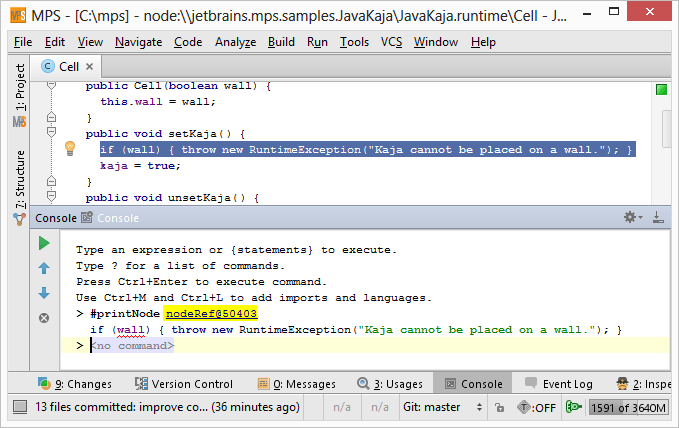Click the kaja = true; code line
The width and height of the screenshot is (679, 428).
tap(140, 165)
